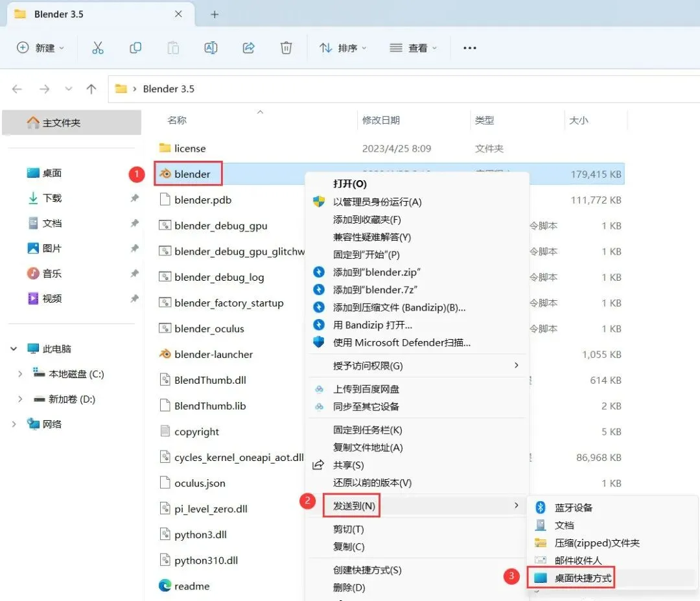700x601 pixels.
Task: Select the python310.dll file
Action: tap(199, 560)
